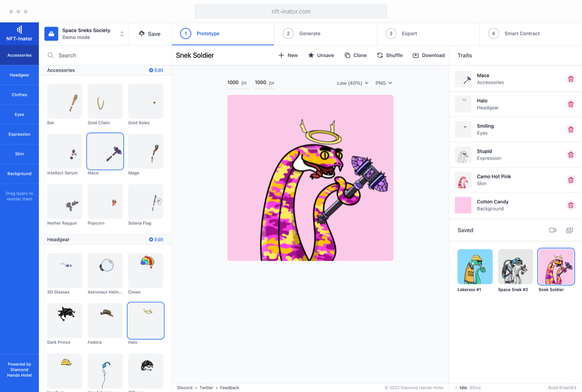Clone the Snek Soldier prototype
The width and height of the screenshot is (582, 392).
tap(355, 55)
